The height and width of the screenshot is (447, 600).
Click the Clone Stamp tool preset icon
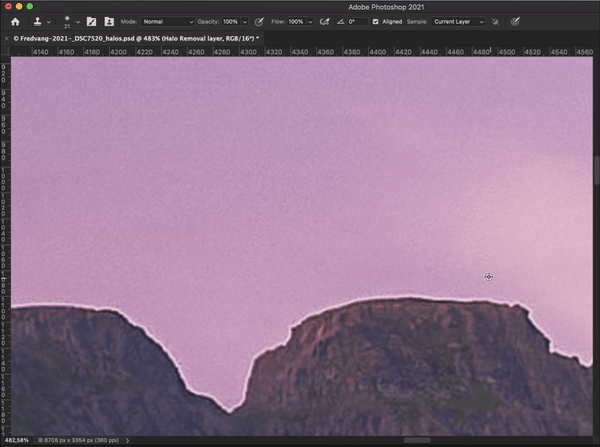pyautogui.click(x=38, y=22)
